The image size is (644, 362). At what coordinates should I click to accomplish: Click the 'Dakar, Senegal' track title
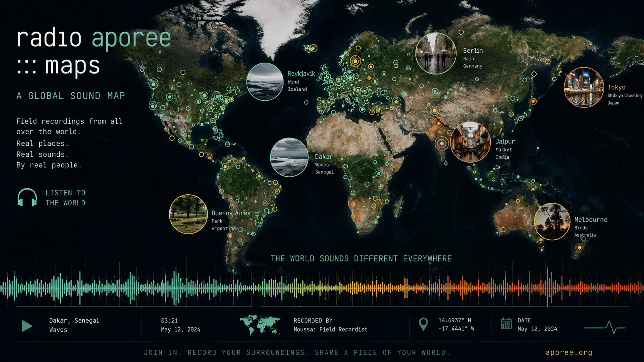74,320
